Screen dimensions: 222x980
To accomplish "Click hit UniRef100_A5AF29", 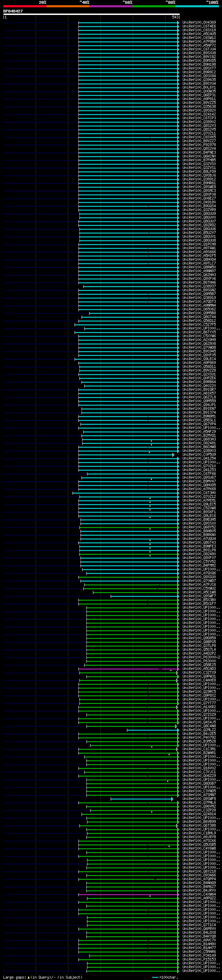I will pyautogui.click(x=199, y=432).
